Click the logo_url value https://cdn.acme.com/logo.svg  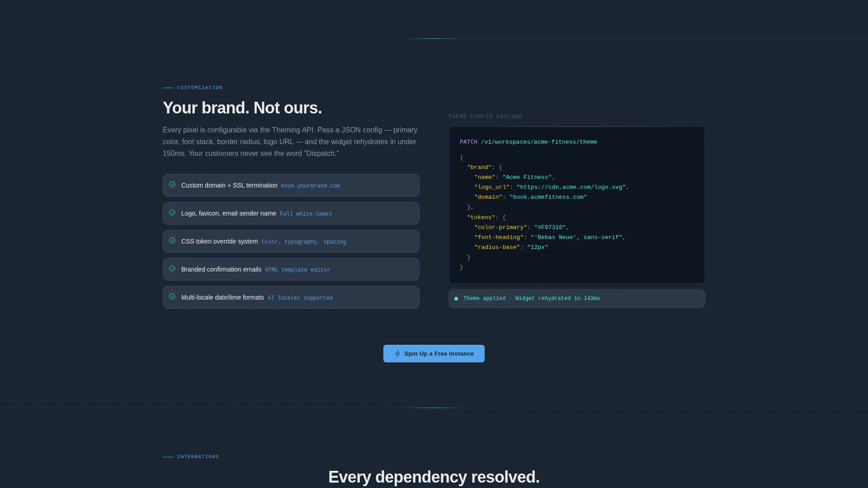point(571,187)
